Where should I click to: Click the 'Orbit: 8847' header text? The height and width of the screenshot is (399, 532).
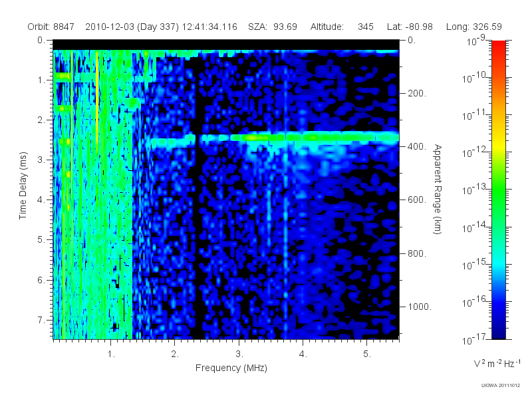tap(51, 27)
